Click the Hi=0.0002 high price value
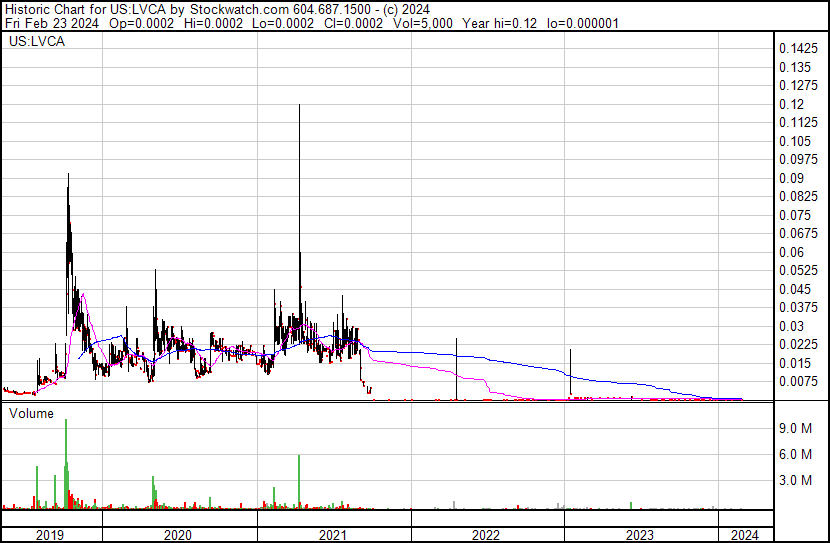830x543 pixels. click(213, 23)
